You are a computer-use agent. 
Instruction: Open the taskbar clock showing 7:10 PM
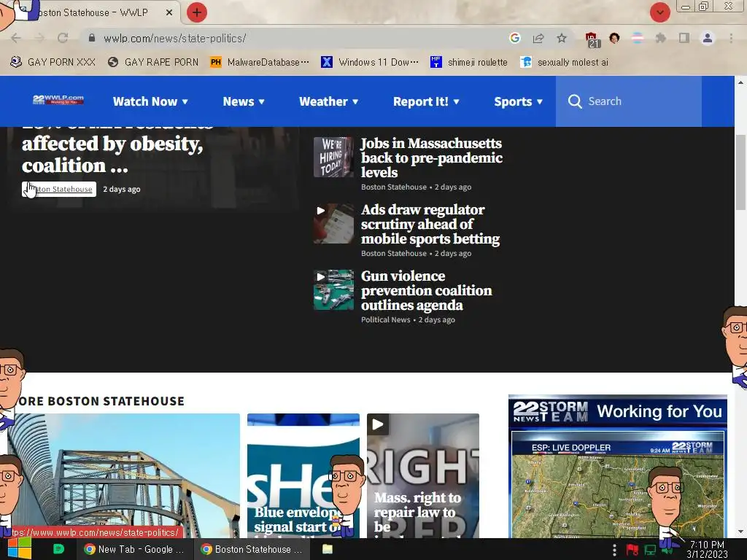(708, 549)
